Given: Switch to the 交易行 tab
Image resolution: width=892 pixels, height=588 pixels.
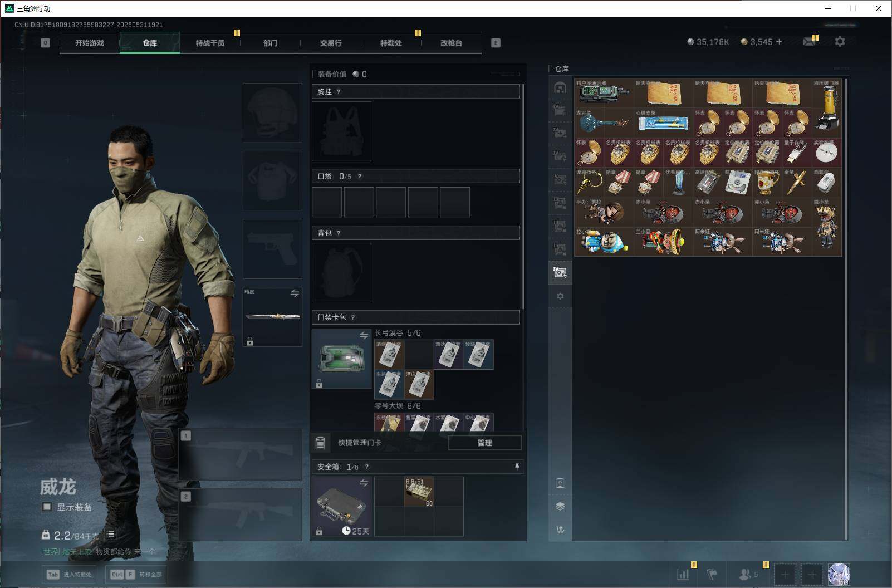Looking at the screenshot, I should click(x=331, y=43).
